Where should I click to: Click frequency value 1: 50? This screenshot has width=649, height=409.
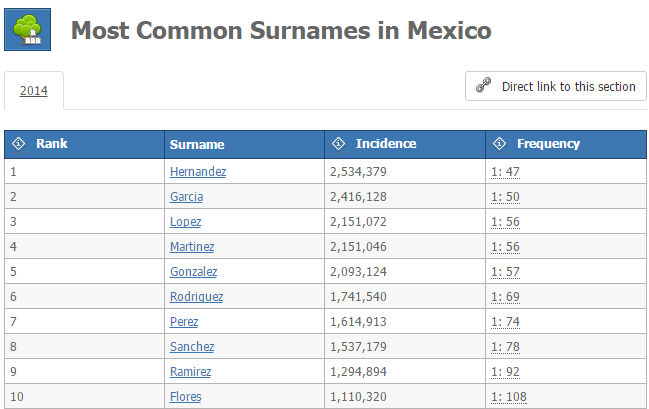(505, 197)
